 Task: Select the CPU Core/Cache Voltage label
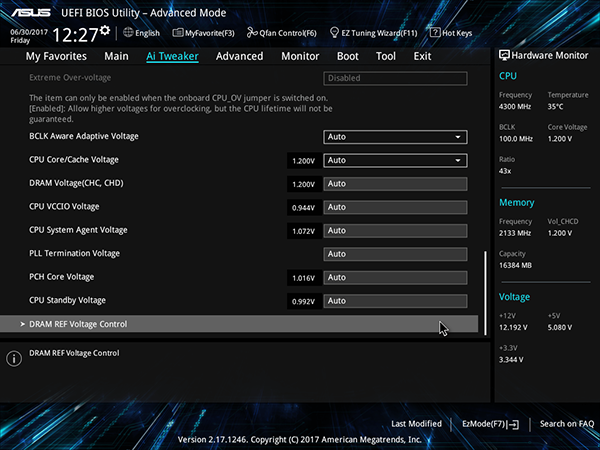74,160
